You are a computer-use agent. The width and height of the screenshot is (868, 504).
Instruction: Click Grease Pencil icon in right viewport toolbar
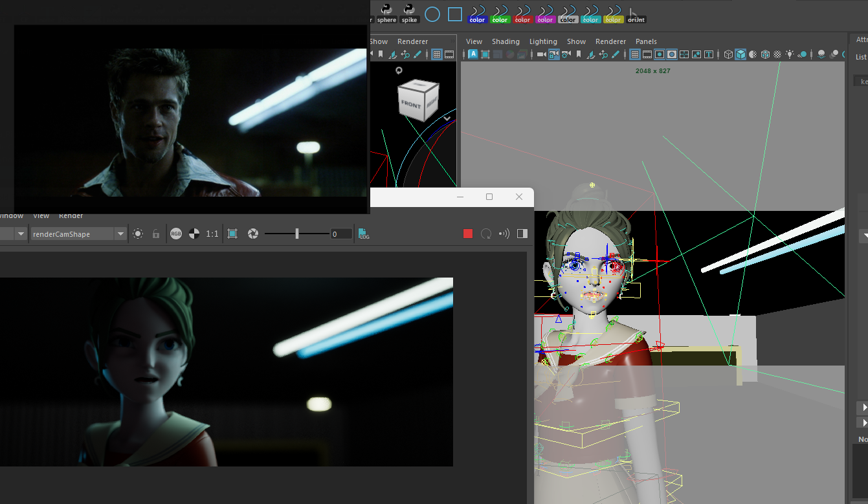coord(616,54)
